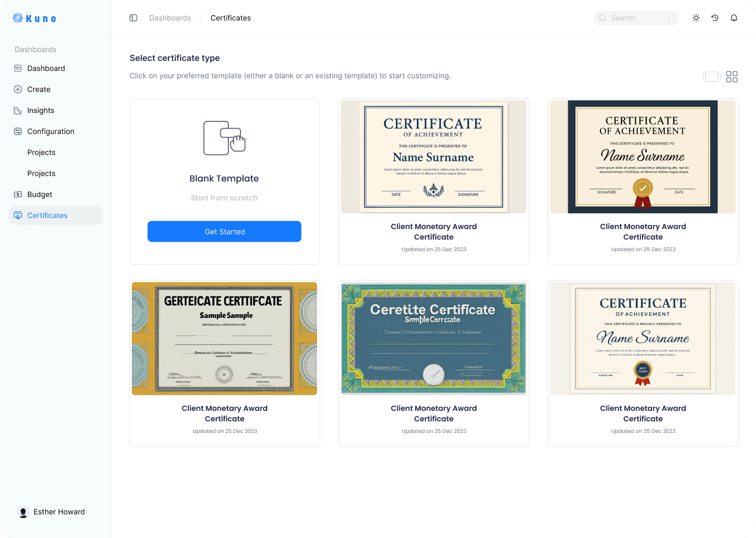Viewport: 756px width, 538px height.
Task: Open history via the clock icon
Action: click(715, 18)
